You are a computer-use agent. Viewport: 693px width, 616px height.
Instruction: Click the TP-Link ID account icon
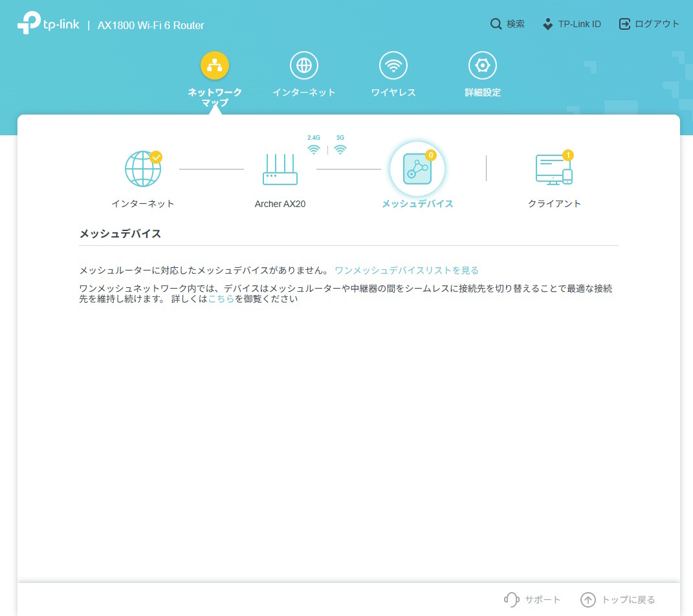click(x=547, y=23)
